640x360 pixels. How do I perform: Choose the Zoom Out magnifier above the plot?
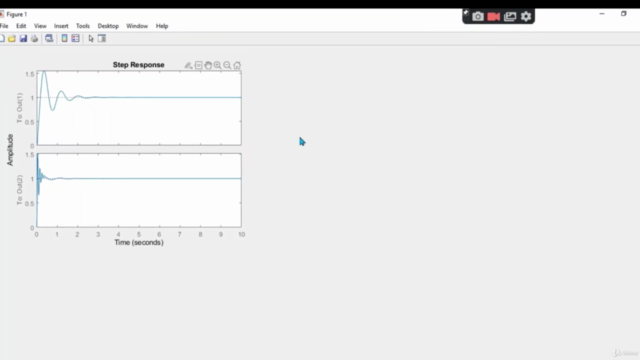pos(227,65)
